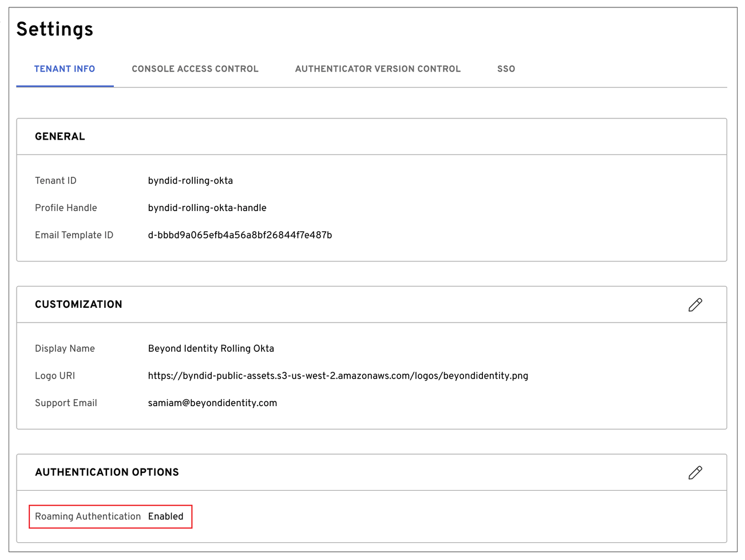Image resolution: width=745 pixels, height=560 pixels.
Task: Click the Tenant ID value byndid-rolling-okta
Action: 190,181
